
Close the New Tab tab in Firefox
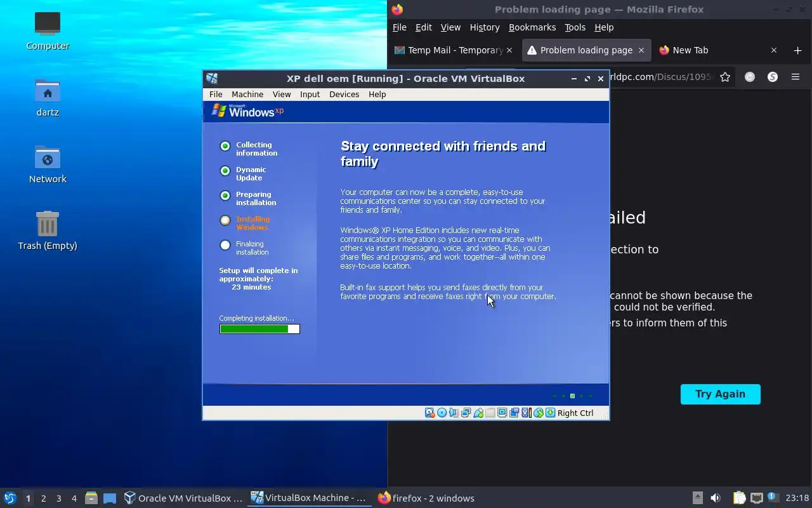(x=773, y=50)
